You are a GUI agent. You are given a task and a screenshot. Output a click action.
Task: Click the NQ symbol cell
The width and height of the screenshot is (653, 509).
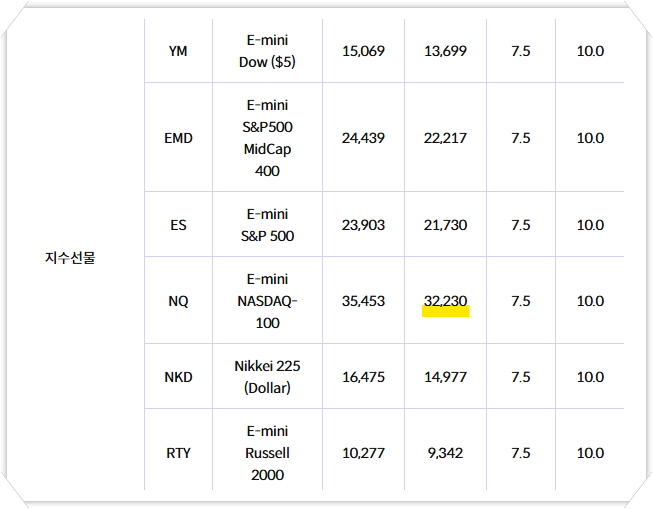[x=178, y=301]
